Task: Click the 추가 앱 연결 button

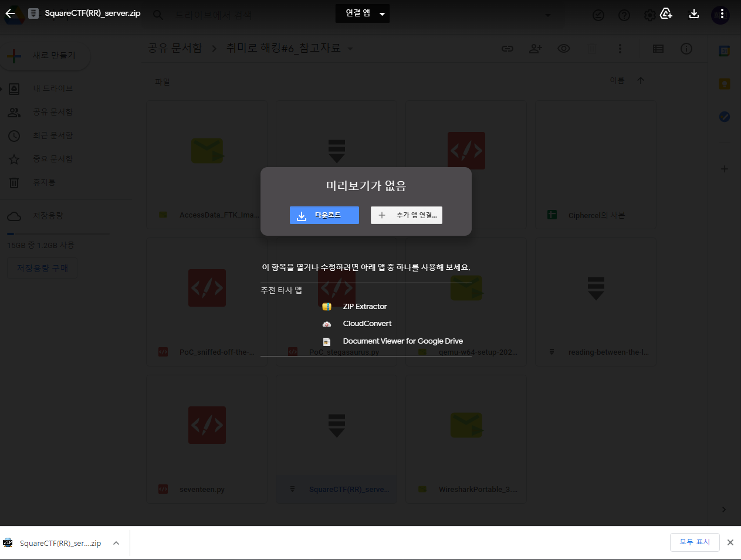Action: 407,215
